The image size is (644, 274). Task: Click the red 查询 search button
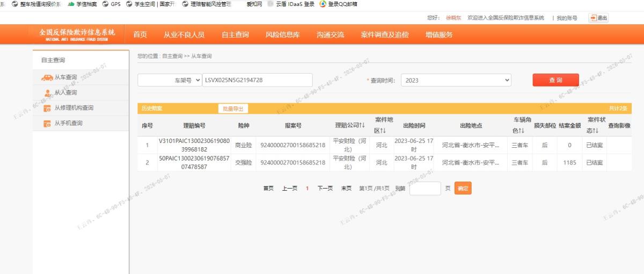555,80
